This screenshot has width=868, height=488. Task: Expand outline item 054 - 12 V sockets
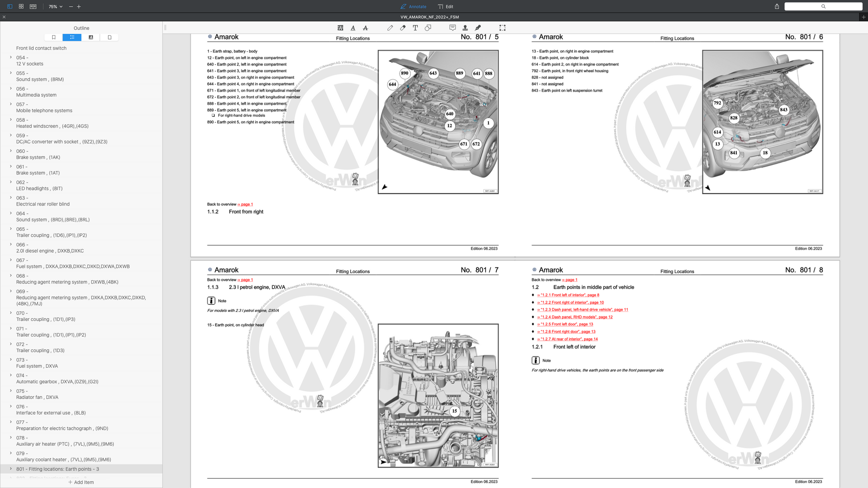point(11,57)
